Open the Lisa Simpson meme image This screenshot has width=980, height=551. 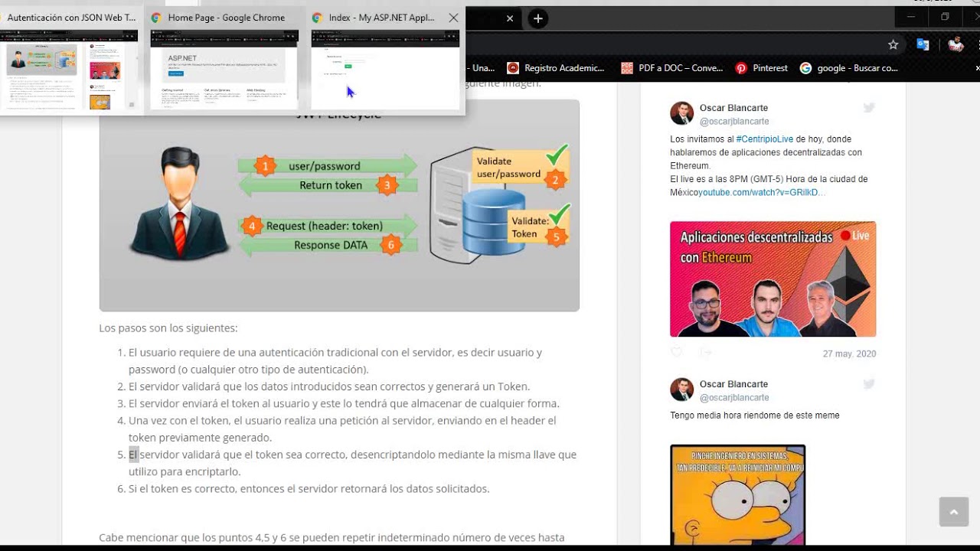click(x=737, y=495)
